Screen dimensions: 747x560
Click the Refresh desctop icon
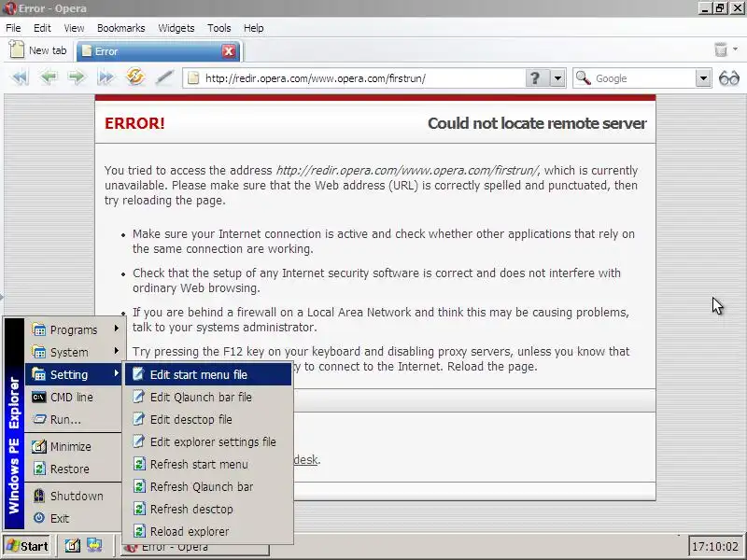(138, 508)
